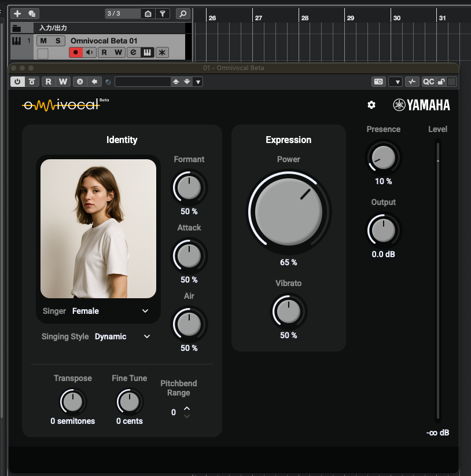Open the track search magnifier
Image resolution: width=471 pixels, height=476 pixels.
point(183,13)
